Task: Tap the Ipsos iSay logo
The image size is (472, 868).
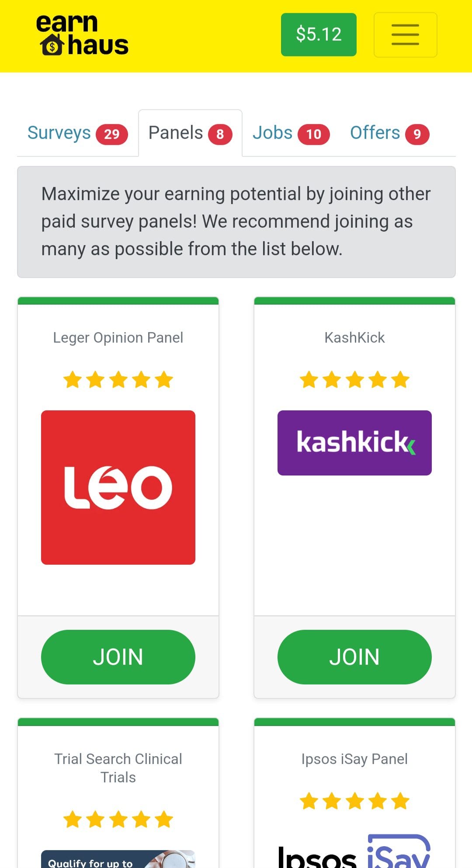Action: 354,852
